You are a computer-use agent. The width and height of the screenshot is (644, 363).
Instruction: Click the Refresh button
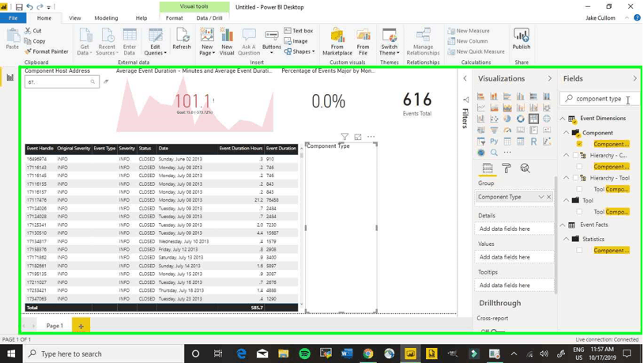(182, 40)
